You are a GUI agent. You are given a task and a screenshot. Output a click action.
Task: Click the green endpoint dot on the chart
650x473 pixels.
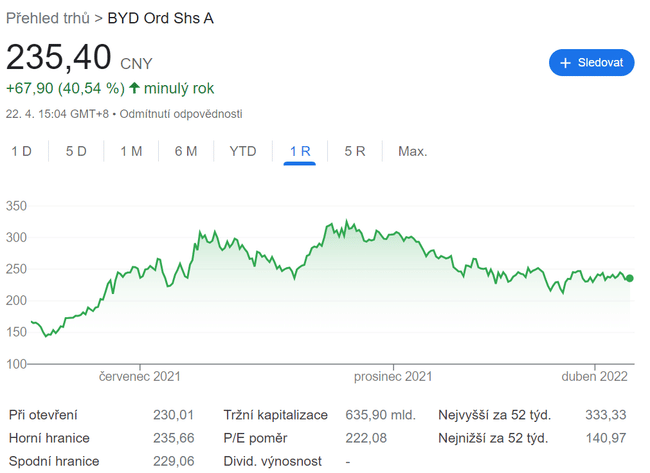click(x=629, y=278)
